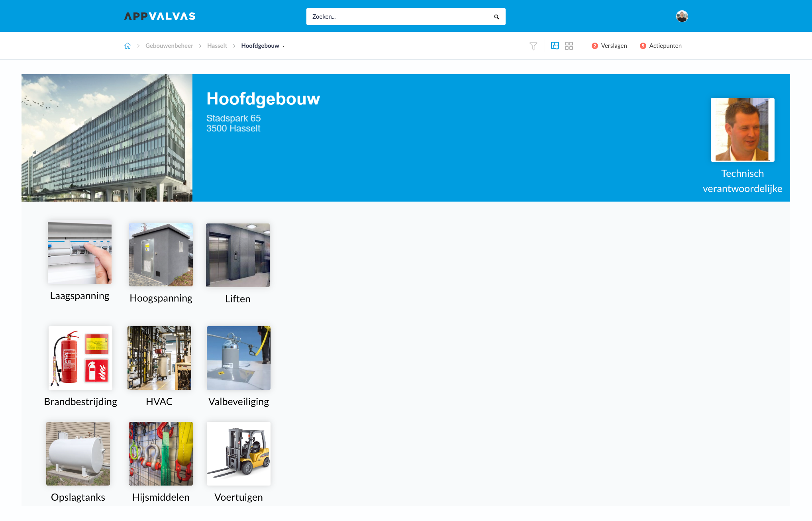Viewport: 812px width, 521px height.
Task: Click the Stadspark 65 address text
Action: click(x=233, y=118)
